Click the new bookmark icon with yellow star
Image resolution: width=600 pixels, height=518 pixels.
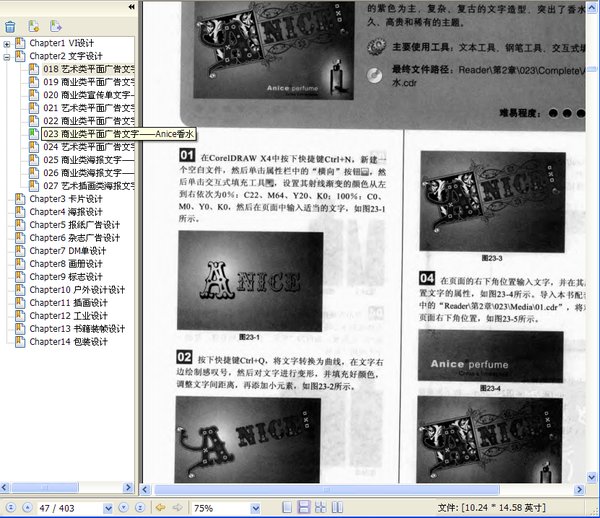tap(34, 26)
